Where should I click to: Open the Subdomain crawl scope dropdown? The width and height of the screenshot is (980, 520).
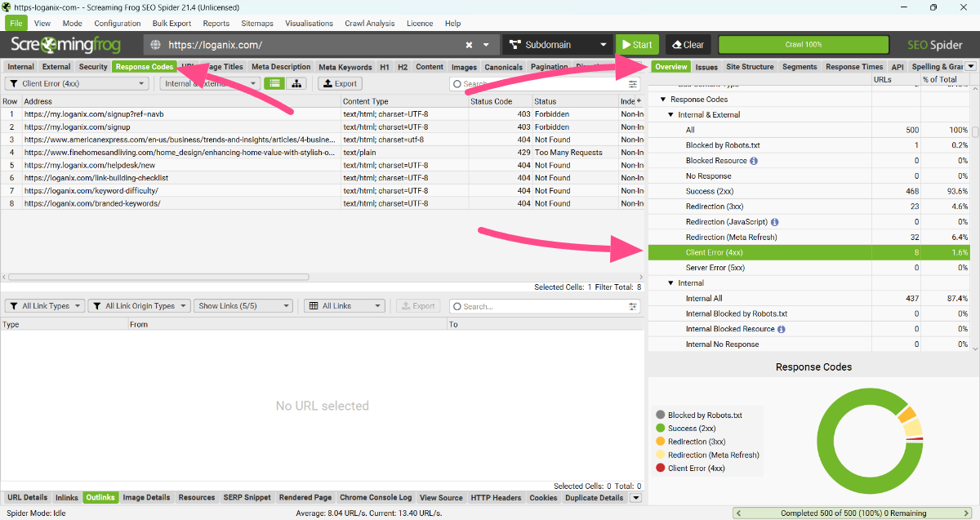pyautogui.click(x=558, y=45)
